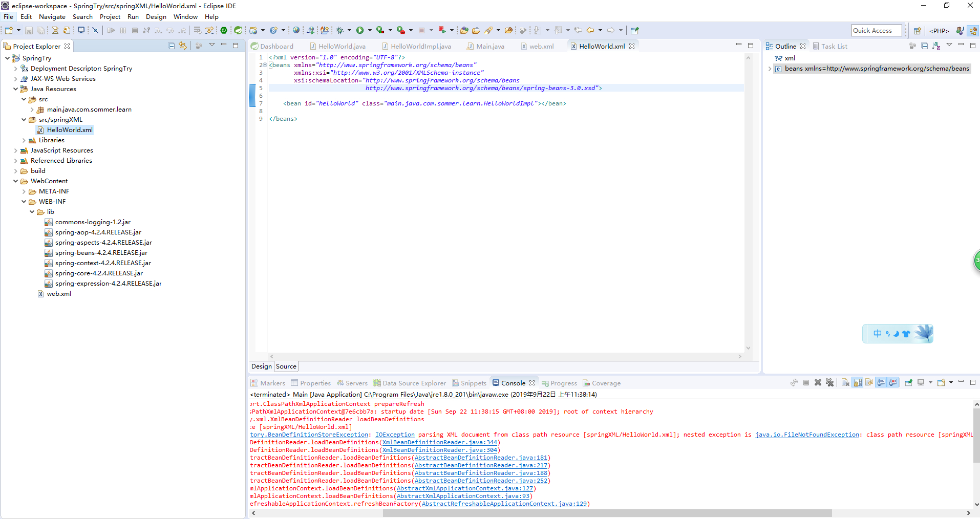980x519 pixels.
Task: Open the Servers view tab
Action: 352,383
